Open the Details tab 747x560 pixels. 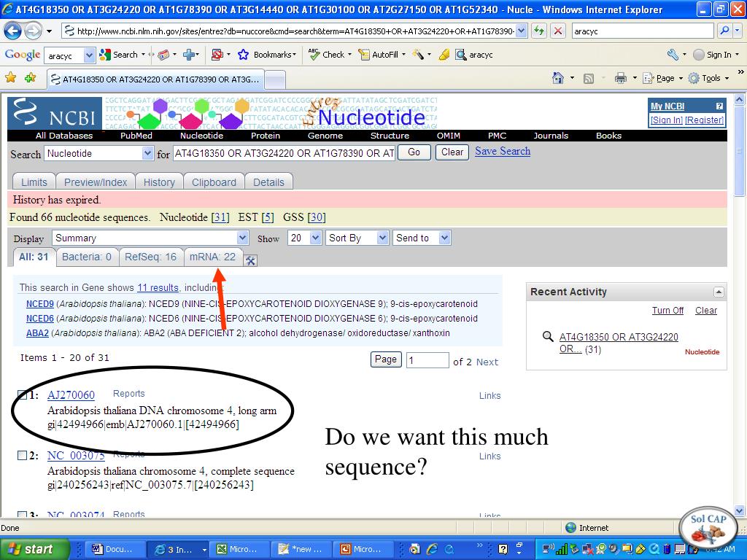click(x=268, y=182)
